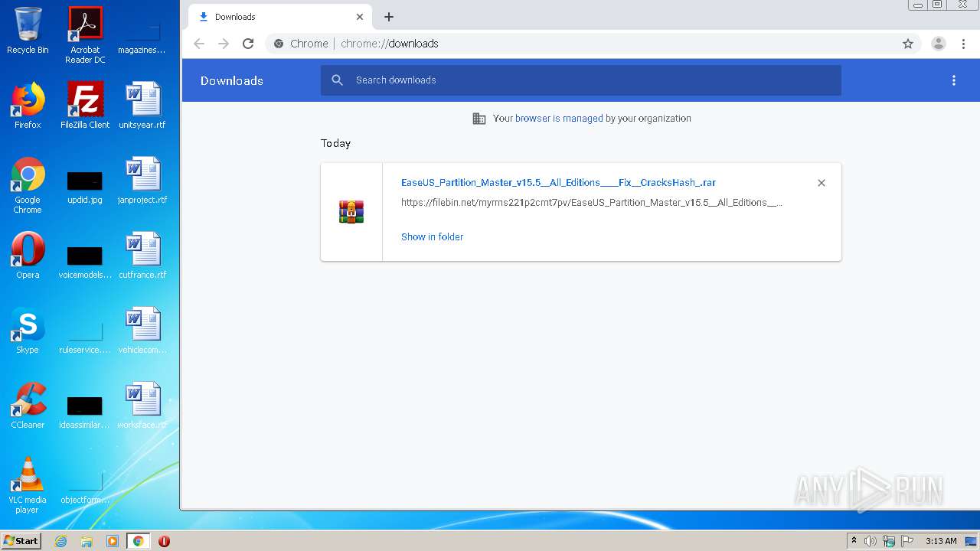Open the EaseUS_Partition_Master rar file link

click(559, 183)
